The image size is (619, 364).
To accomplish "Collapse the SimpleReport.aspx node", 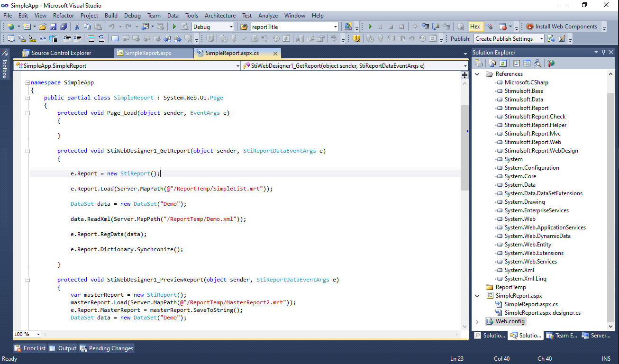I will click(477, 296).
